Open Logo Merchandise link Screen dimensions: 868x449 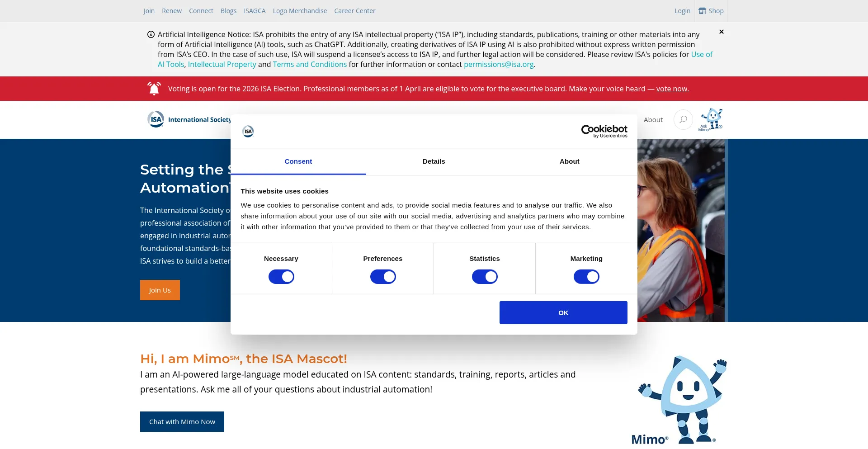[300, 11]
